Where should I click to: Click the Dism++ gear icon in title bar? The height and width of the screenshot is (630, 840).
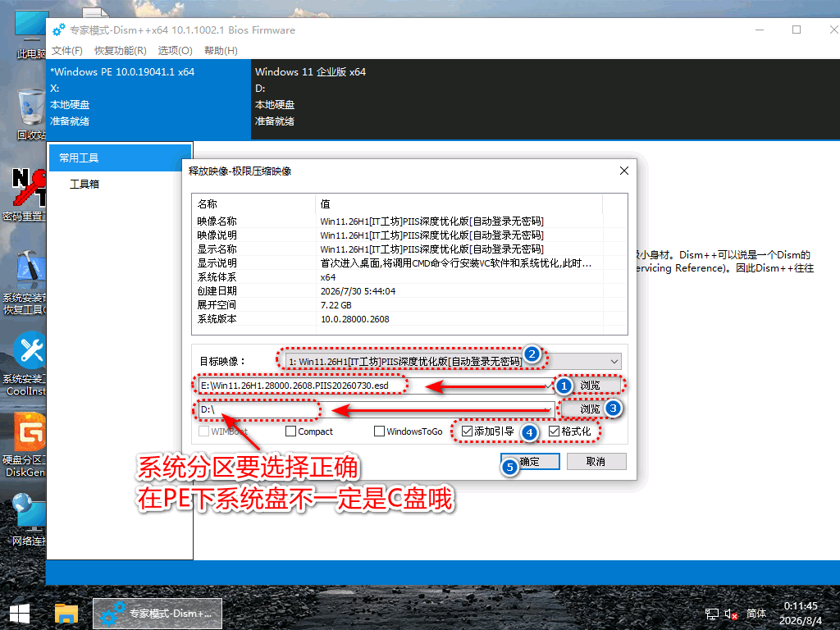tap(58, 30)
